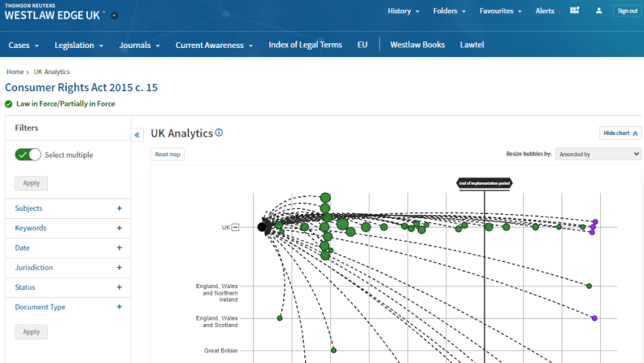Expand the Date filter
Viewport: 644px width, 363px height.
(120, 247)
